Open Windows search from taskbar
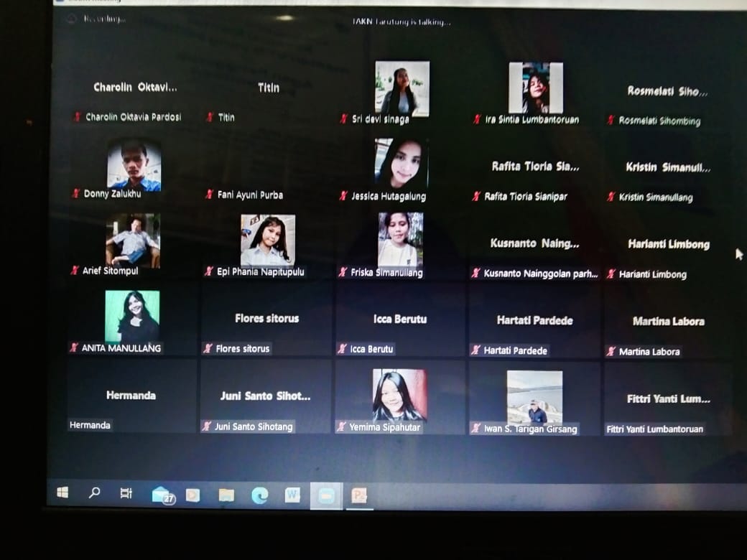 94,493
